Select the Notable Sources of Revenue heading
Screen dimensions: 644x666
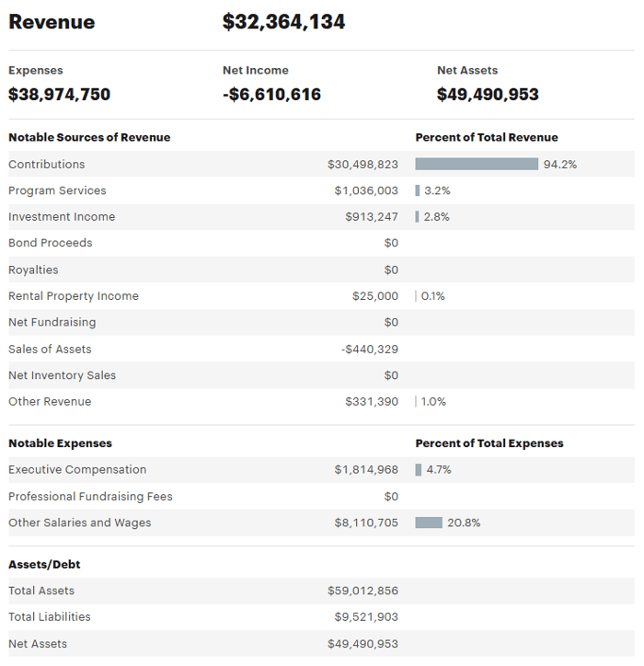(x=89, y=138)
